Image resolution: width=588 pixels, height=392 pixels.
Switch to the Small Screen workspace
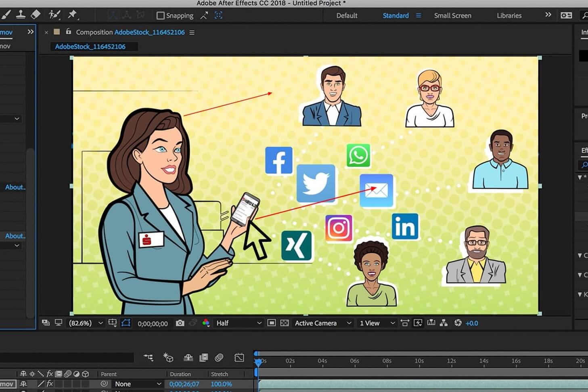coord(452,16)
